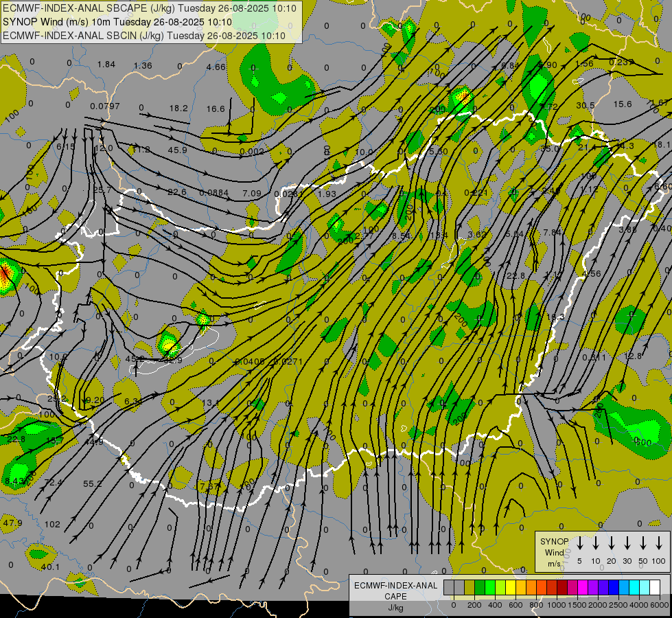
Task: Click the map value 0.0405
Action: point(250,362)
